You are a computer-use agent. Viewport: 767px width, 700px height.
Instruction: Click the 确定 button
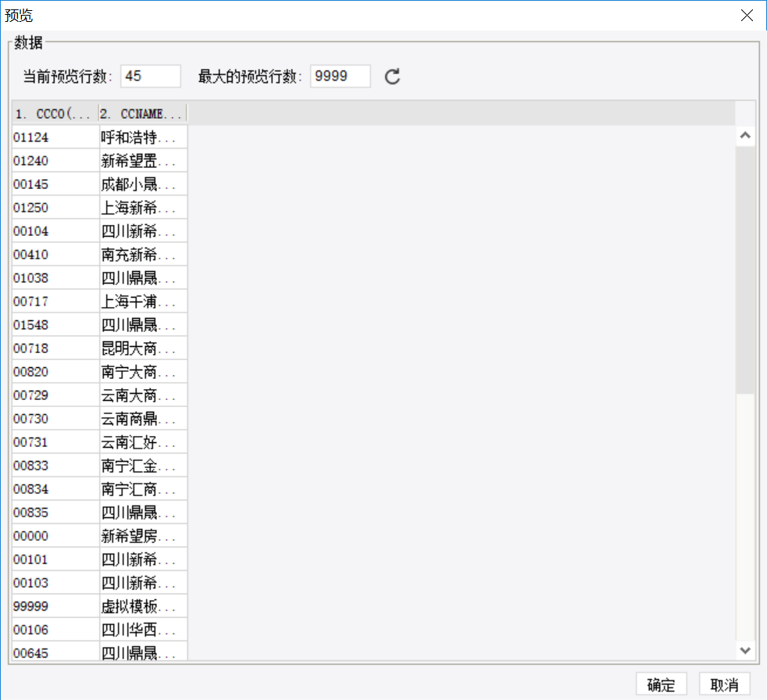tap(662, 684)
